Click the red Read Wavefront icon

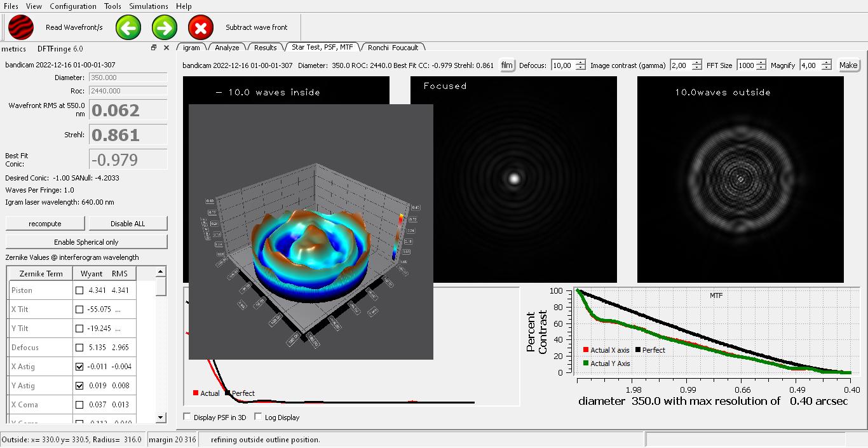(21, 27)
